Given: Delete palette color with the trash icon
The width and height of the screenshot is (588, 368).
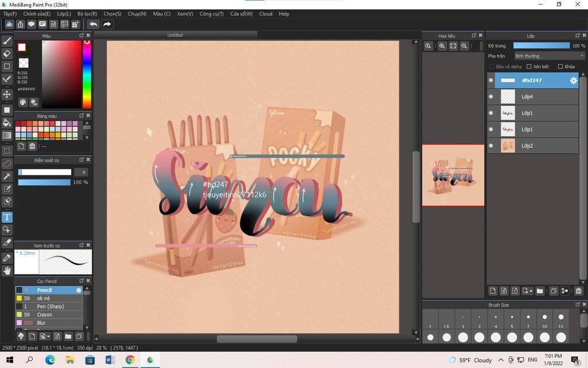Looking at the screenshot, I should click(32, 146).
